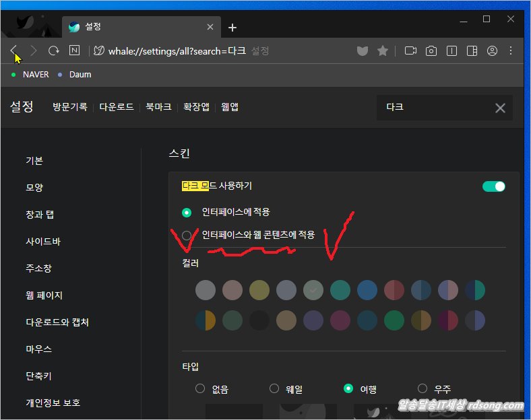Select the 웨일 type radio button

pyautogui.click(x=274, y=388)
